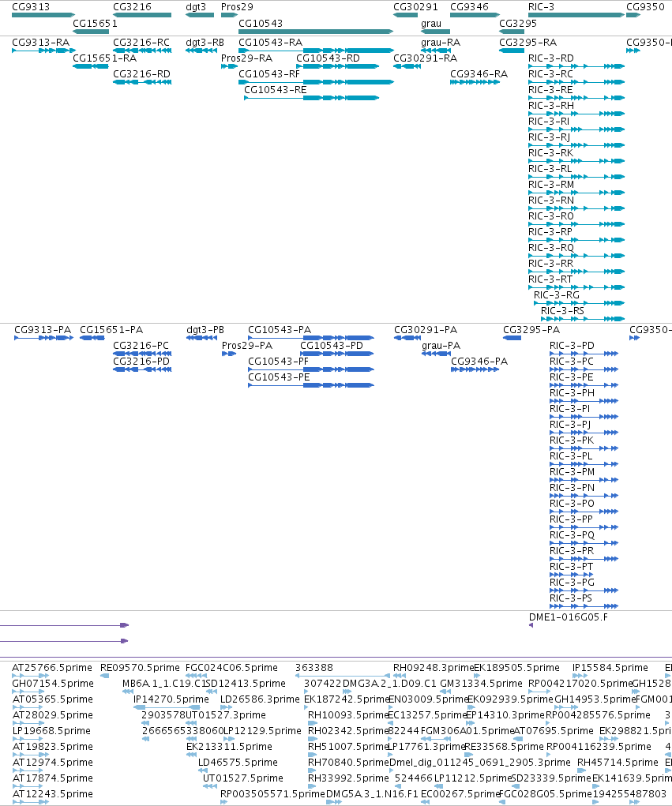This screenshot has width=672, height=806.
Task: Select the CG30291-PA protein label
Action: tap(426, 329)
